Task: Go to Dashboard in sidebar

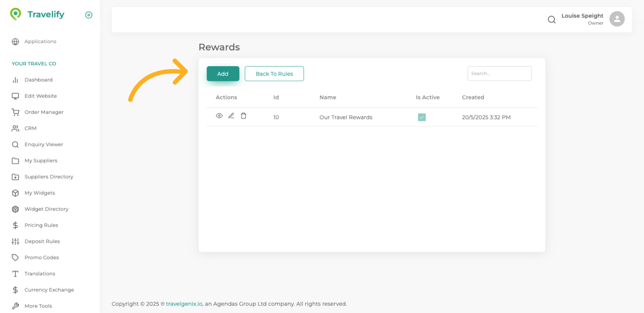Action: coord(38,80)
